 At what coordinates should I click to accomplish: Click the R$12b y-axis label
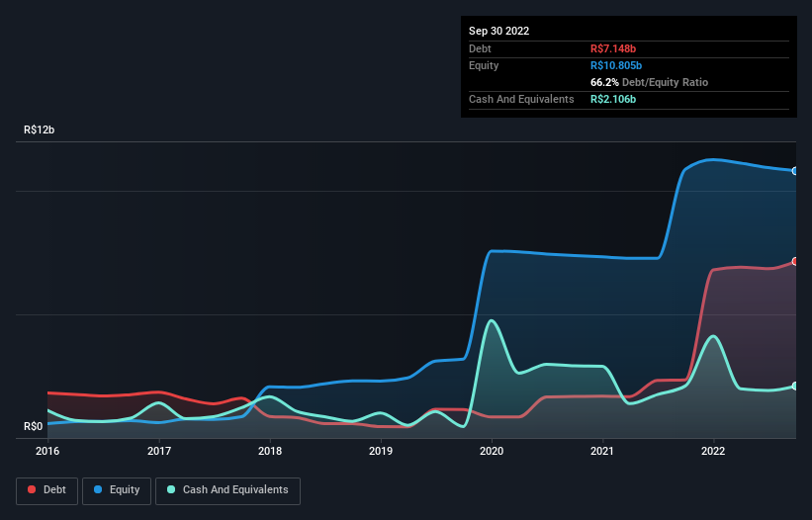(x=39, y=130)
